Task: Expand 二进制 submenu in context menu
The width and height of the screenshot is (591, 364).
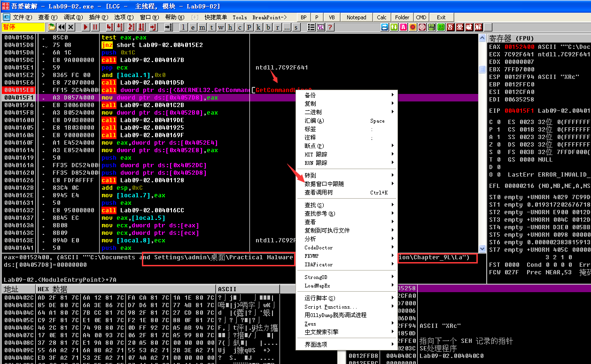Action: pos(346,112)
